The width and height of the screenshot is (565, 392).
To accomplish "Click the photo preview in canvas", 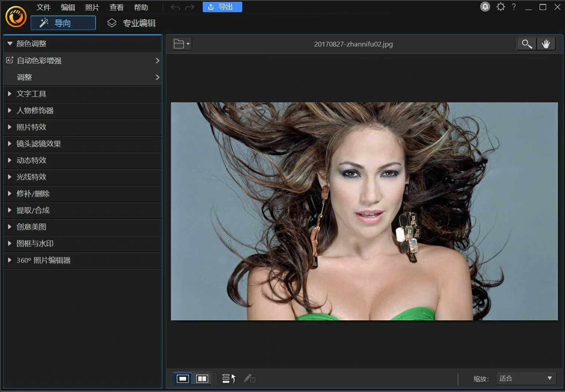I will (364, 211).
